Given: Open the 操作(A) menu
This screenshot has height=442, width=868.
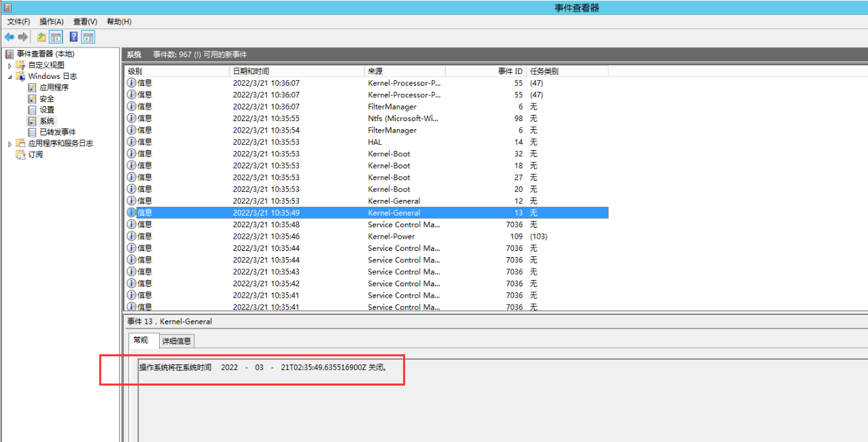Looking at the screenshot, I should (51, 22).
